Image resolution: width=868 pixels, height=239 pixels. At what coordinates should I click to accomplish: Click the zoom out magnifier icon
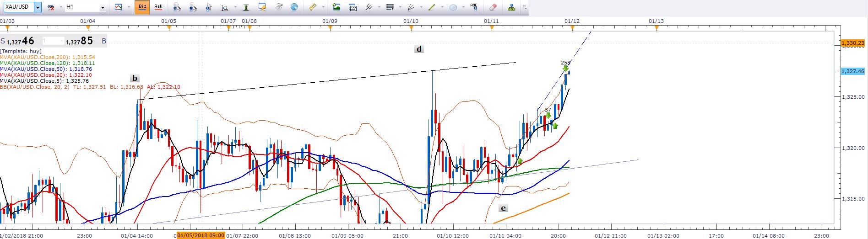point(193,7)
